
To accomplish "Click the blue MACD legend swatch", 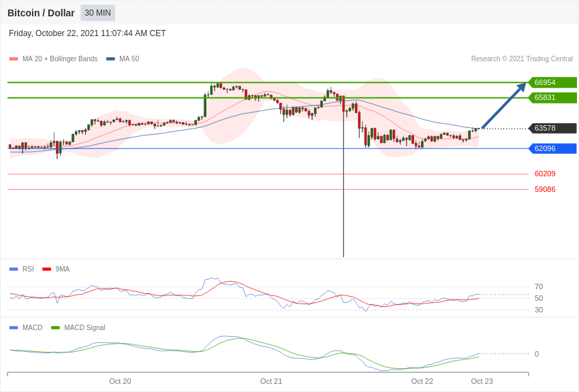I will pos(14,327).
